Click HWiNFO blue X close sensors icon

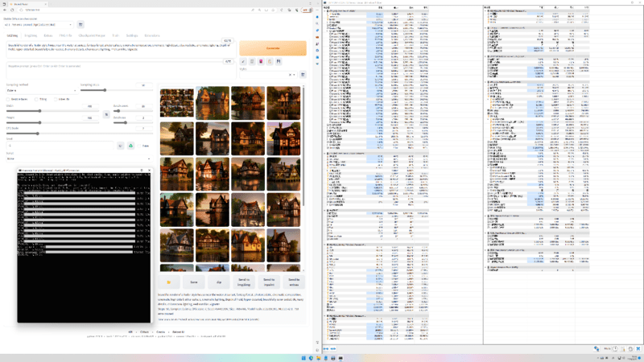point(638,349)
